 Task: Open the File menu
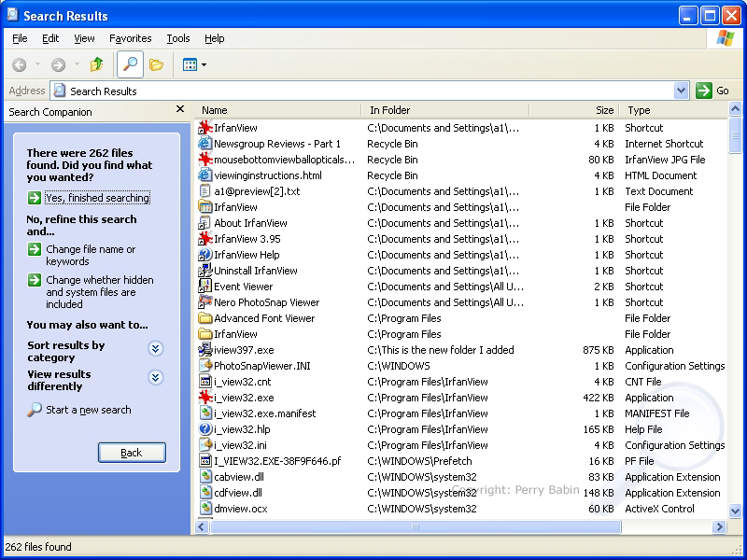click(x=20, y=38)
